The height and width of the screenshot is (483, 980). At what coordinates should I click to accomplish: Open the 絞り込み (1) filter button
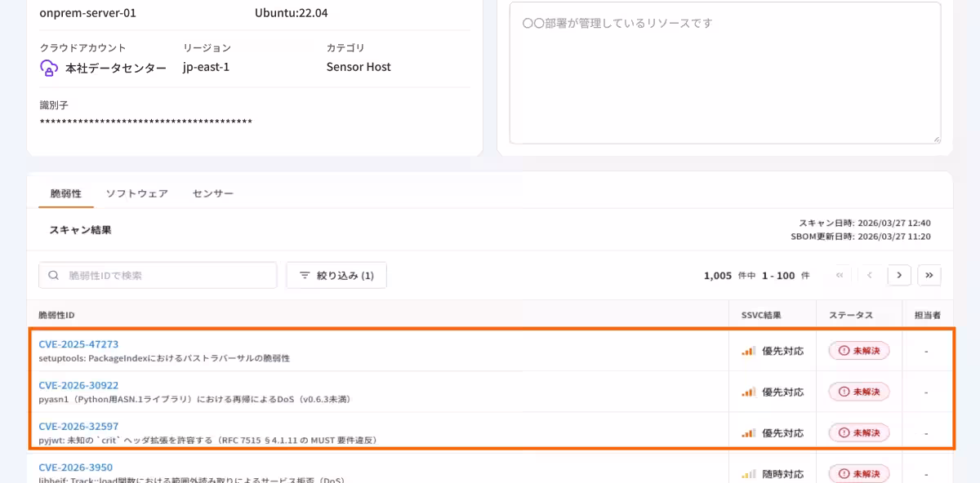click(335, 275)
